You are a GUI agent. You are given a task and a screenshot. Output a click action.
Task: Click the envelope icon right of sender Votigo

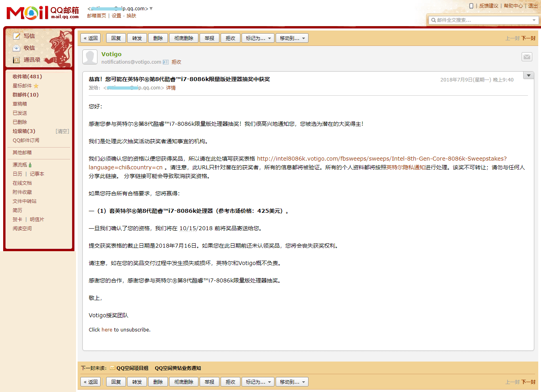[526, 57]
